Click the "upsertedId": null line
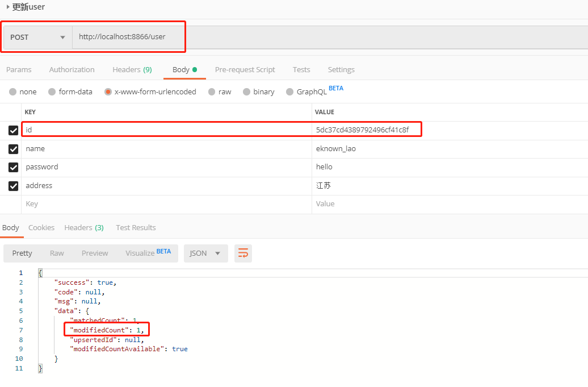588x387 pixels. click(x=107, y=340)
